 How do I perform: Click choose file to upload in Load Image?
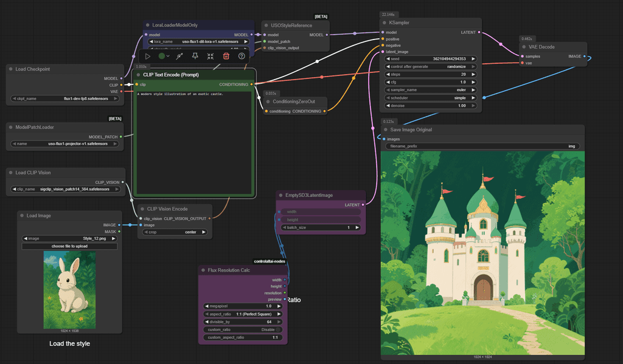(x=69, y=246)
